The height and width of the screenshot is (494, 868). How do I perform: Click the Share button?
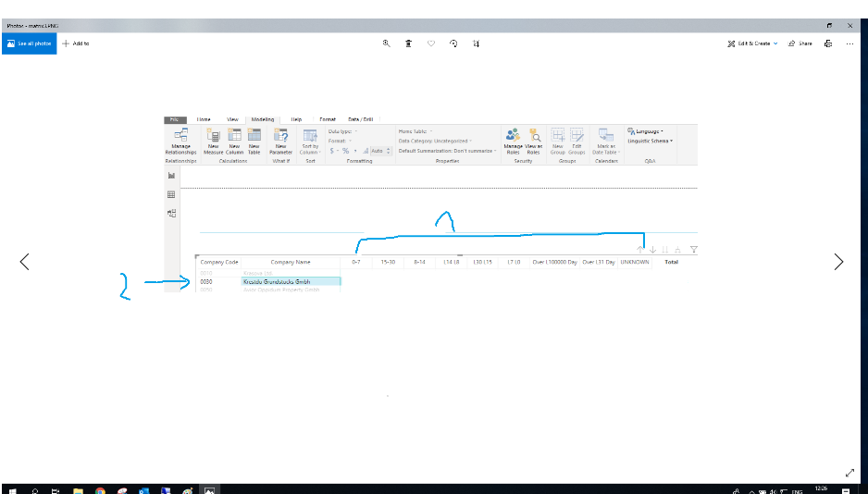point(800,43)
